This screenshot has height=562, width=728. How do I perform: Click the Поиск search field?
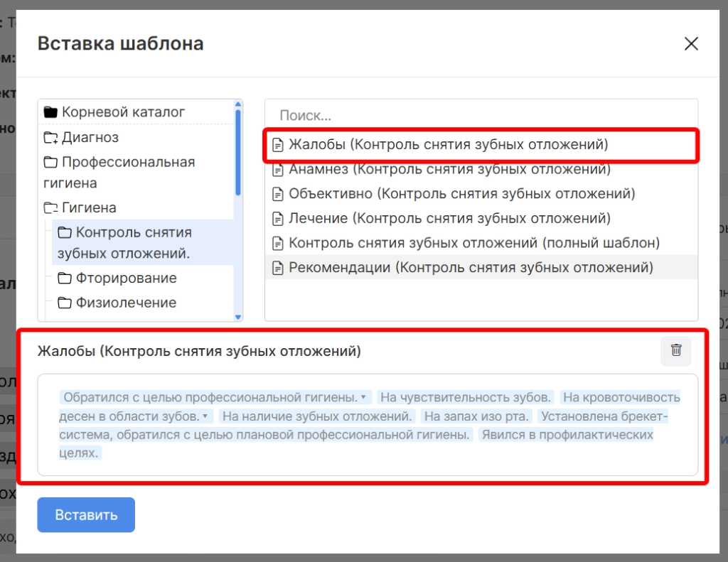[x=481, y=116]
